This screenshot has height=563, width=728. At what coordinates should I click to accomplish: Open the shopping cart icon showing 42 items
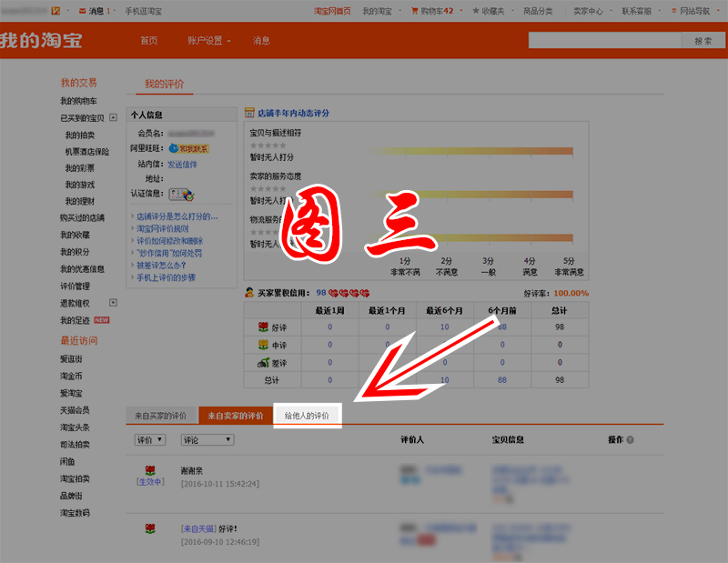pos(414,9)
